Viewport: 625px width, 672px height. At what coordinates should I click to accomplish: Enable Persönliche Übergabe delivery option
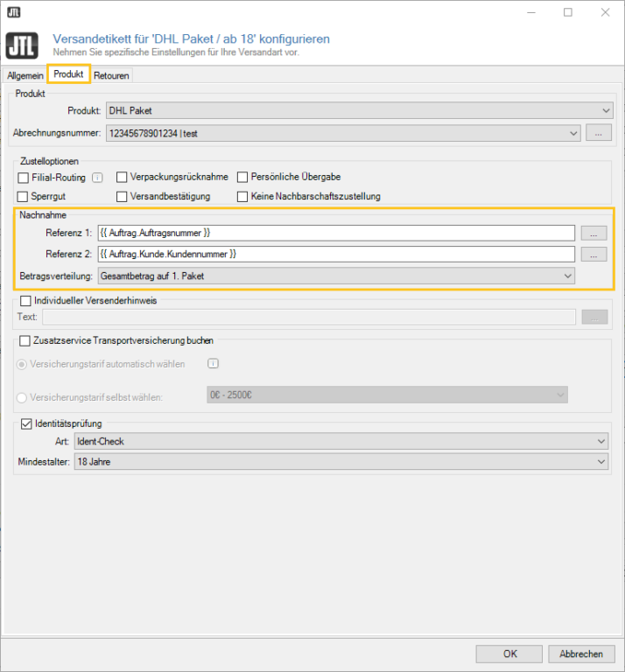pyautogui.click(x=243, y=177)
